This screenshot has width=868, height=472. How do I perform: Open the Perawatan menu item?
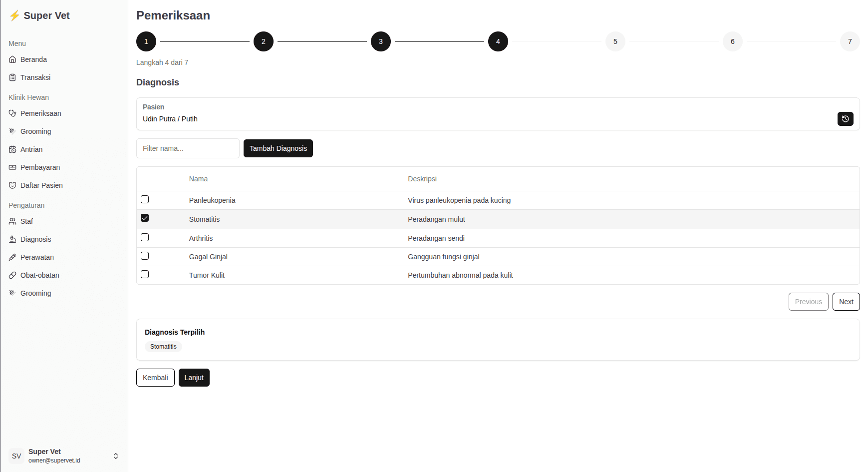[12, 257]
